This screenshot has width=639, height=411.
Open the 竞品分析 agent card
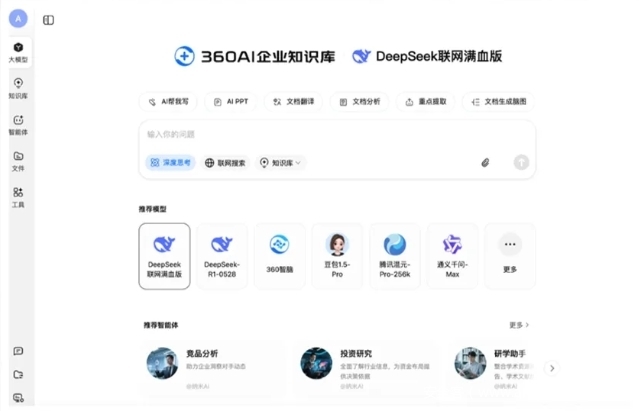click(213, 368)
